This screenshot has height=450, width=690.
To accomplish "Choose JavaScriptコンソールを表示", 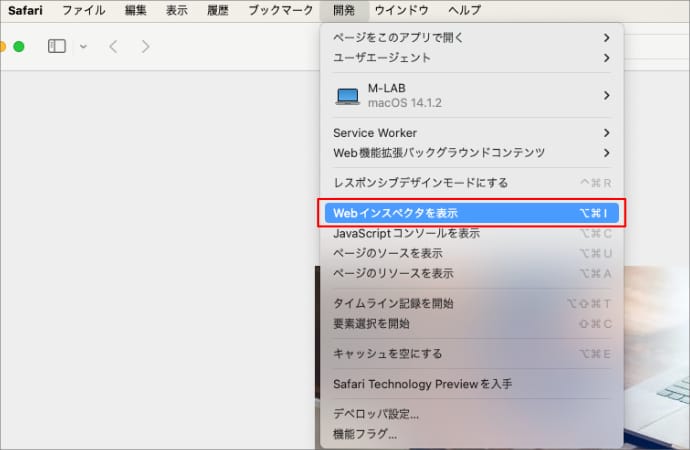I will (406, 233).
